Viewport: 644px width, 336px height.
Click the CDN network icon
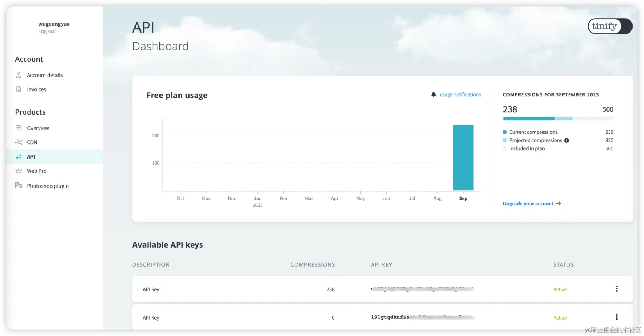pos(19,142)
